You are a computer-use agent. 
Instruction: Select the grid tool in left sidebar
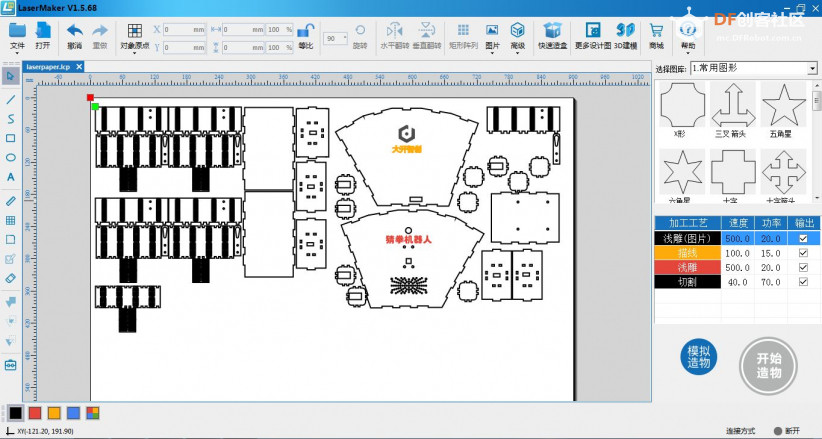[10, 220]
